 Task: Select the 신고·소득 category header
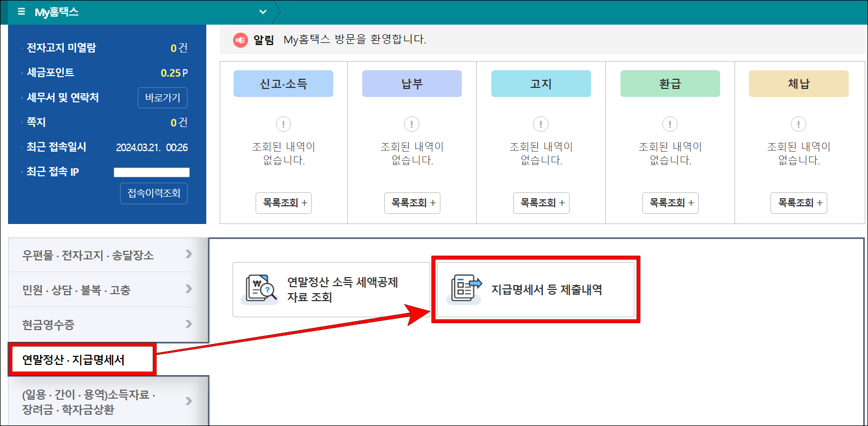283,84
